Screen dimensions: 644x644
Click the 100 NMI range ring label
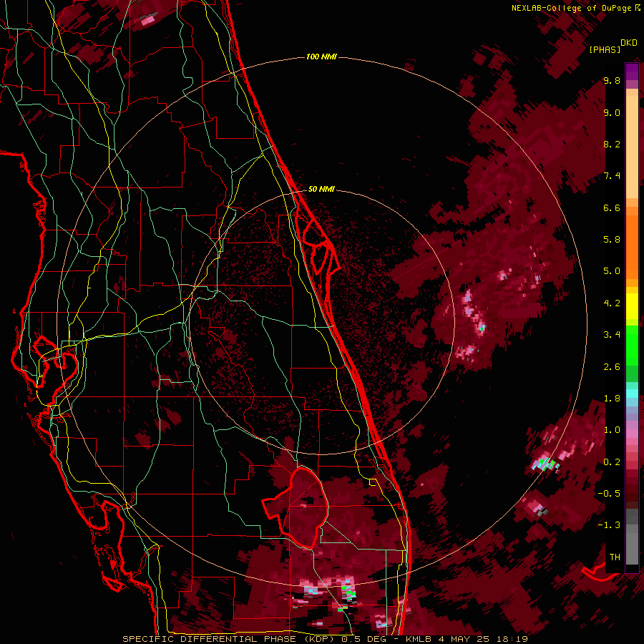tap(321, 57)
